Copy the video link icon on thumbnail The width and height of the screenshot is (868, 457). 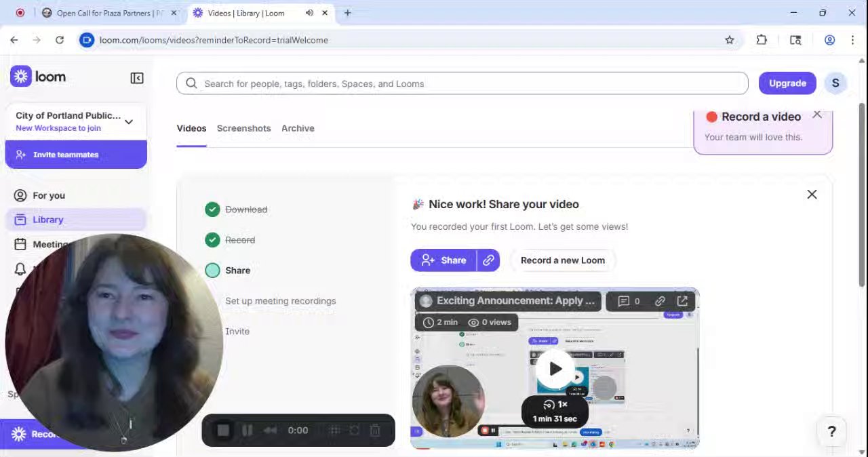tap(660, 301)
